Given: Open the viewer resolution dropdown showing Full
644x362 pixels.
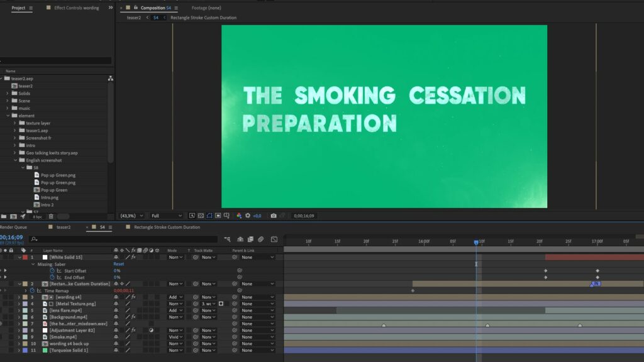Looking at the screenshot, I should point(167,216).
